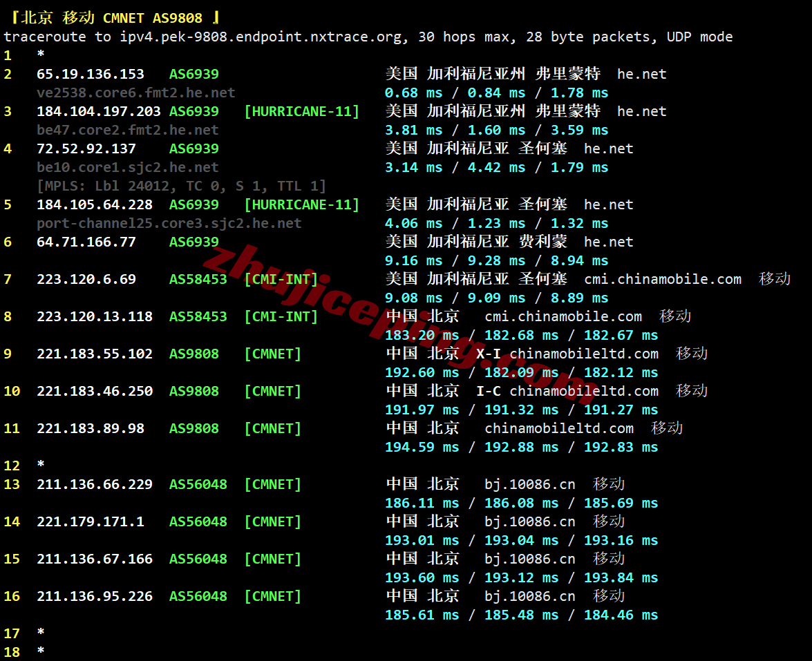Click hostname ve2538.core6.fmt2.he.net
This screenshot has height=661, width=812.
click(x=135, y=93)
